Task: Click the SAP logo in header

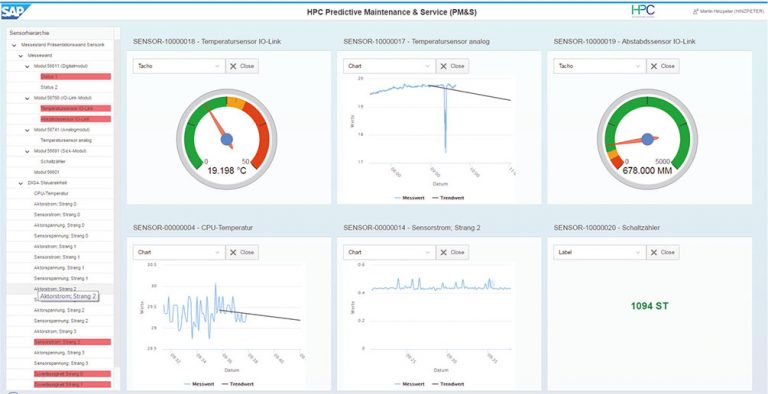Action: [x=15, y=11]
